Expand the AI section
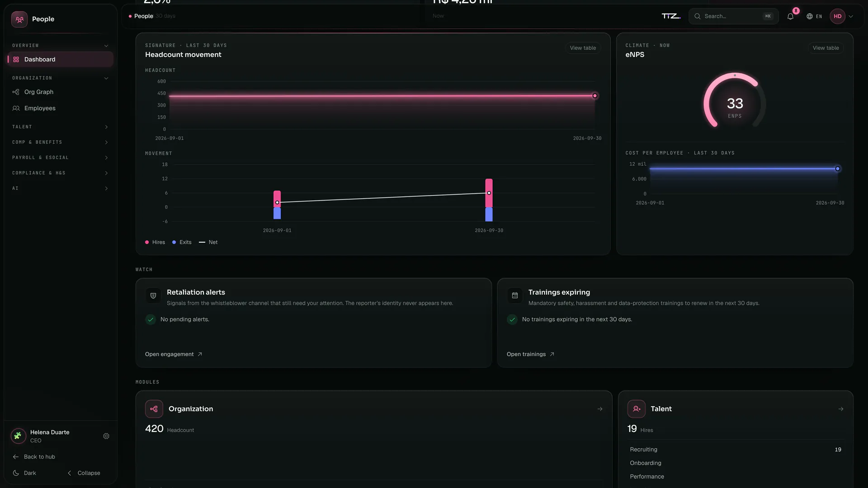 pyautogui.click(x=60, y=188)
